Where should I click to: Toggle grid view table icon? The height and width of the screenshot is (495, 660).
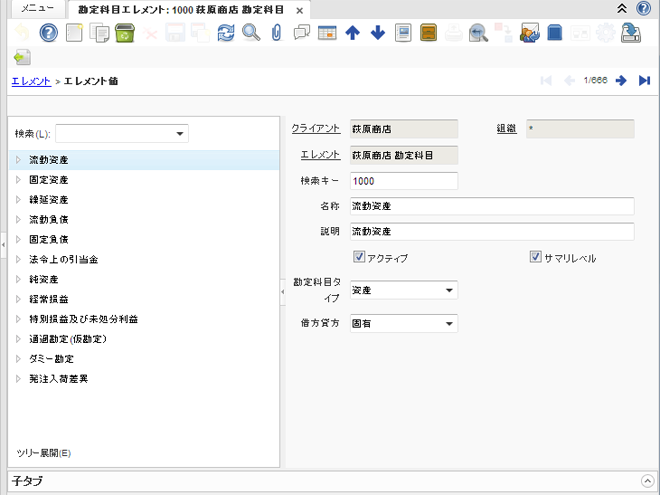pyautogui.click(x=327, y=32)
